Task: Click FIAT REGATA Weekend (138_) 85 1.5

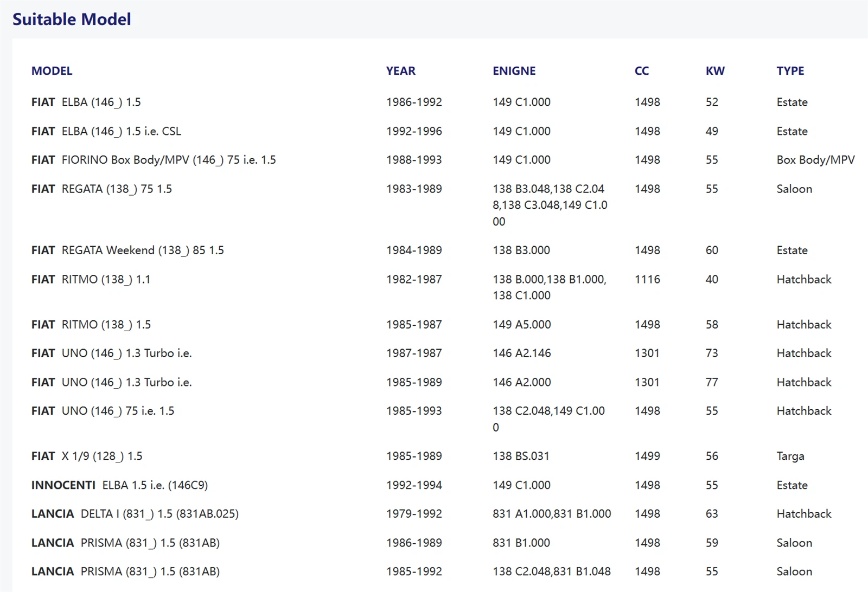Action: 127,250
